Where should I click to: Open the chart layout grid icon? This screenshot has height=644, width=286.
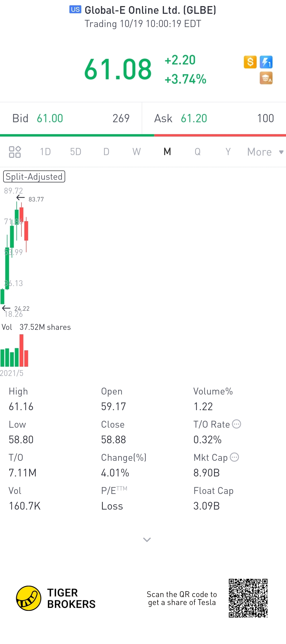point(15,152)
